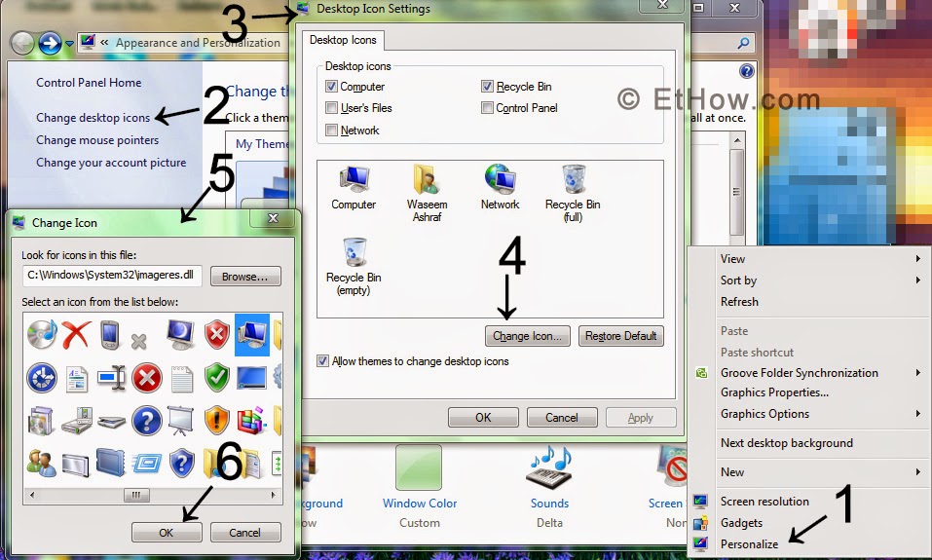Click the Browse... button
The height and width of the screenshot is (560, 932).
(x=244, y=277)
